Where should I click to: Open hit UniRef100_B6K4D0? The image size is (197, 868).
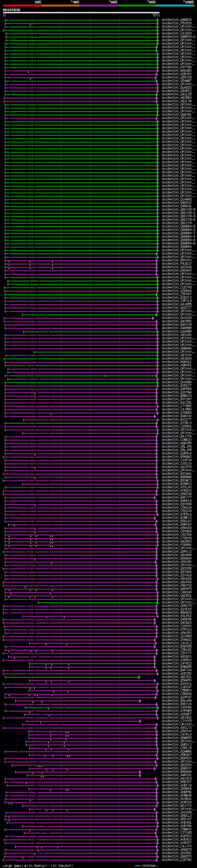coord(177,71)
